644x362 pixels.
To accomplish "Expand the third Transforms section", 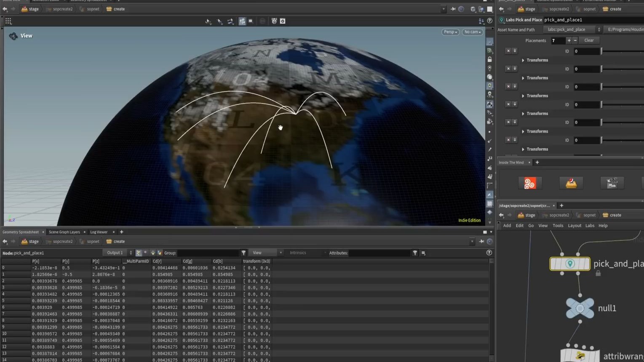I will [523, 96].
